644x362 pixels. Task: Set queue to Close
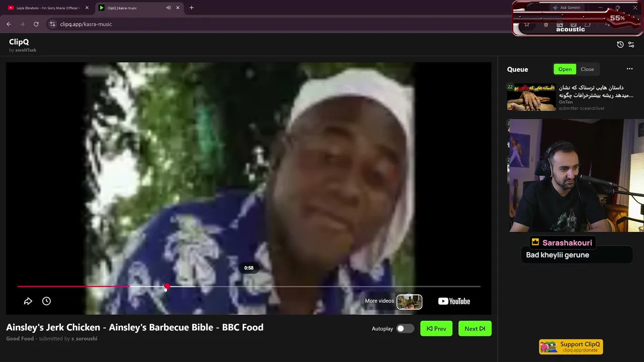click(587, 69)
